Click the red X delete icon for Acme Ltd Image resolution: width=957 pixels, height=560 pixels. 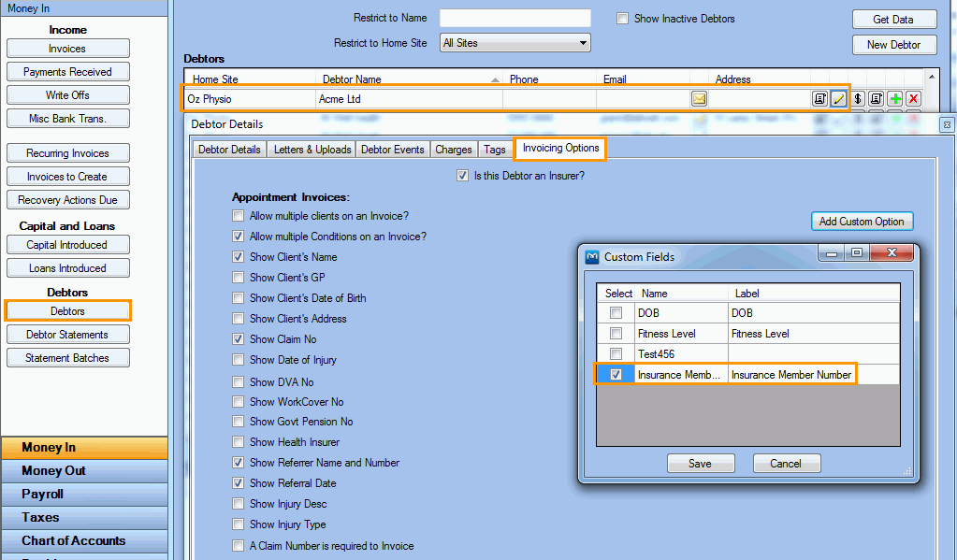(x=913, y=99)
